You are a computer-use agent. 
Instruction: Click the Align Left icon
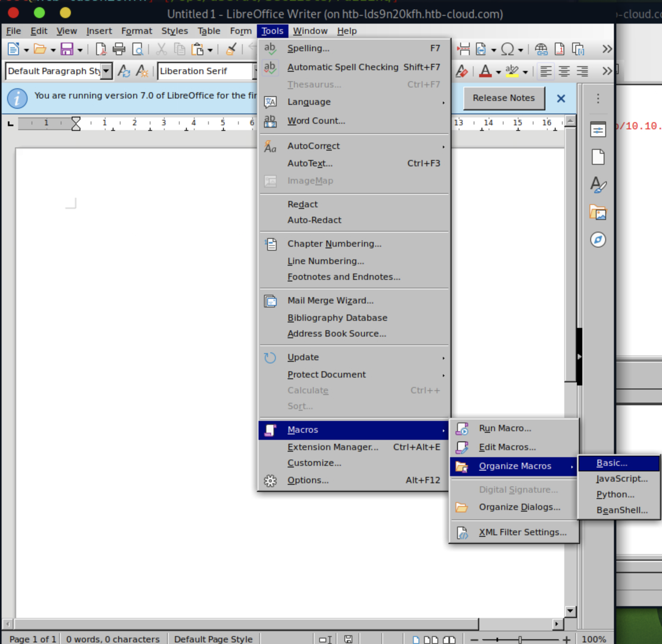(x=546, y=71)
